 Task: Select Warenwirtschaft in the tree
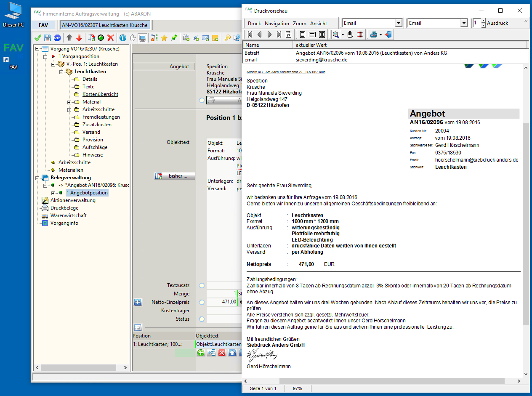[69, 215]
